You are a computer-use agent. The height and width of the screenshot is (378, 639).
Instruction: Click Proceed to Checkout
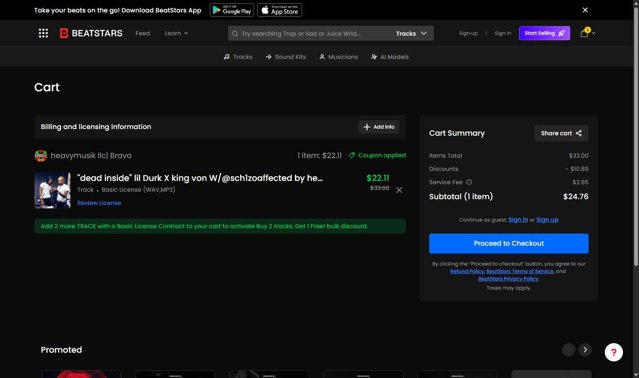tap(509, 243)
